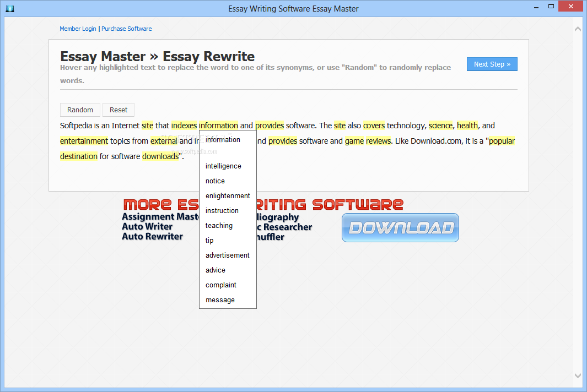Click highlighted word 'downloads'
The height and width of the screenshot is (392, 587).
click(160, 156)
